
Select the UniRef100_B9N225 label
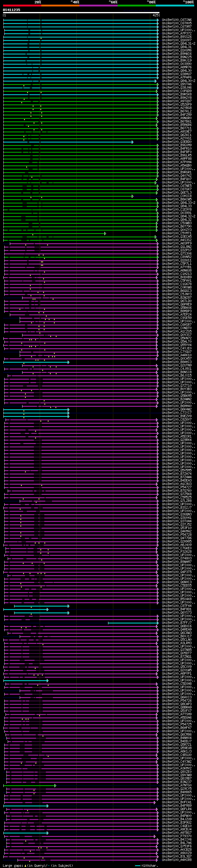point(177,57)
